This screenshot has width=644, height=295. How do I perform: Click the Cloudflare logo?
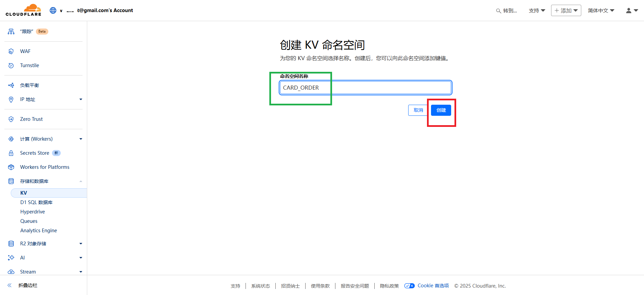tap(23, 10)
